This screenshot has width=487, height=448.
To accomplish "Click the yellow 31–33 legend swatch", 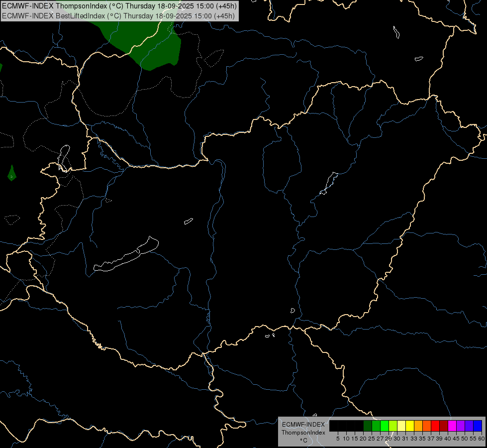I will 410,426.
